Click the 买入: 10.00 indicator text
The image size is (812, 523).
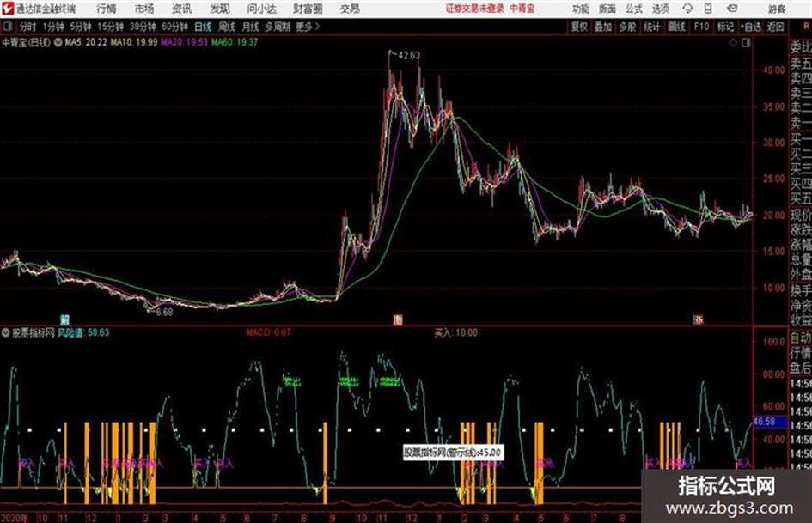(x=455, y=332)
